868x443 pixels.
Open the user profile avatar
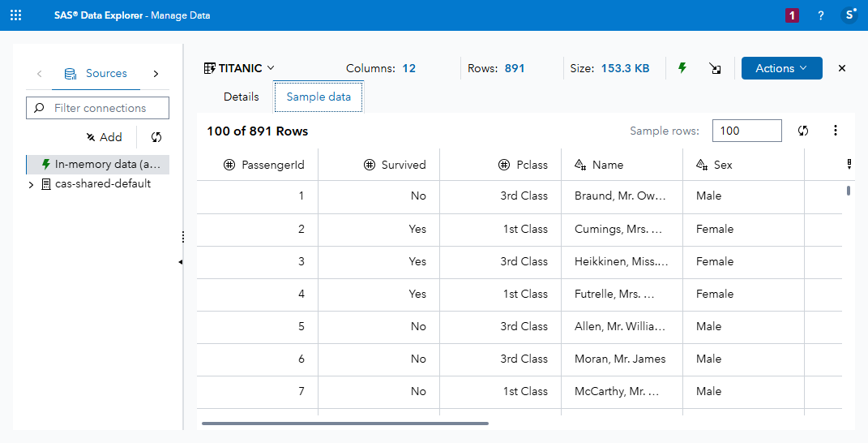[x=849, y=15]
